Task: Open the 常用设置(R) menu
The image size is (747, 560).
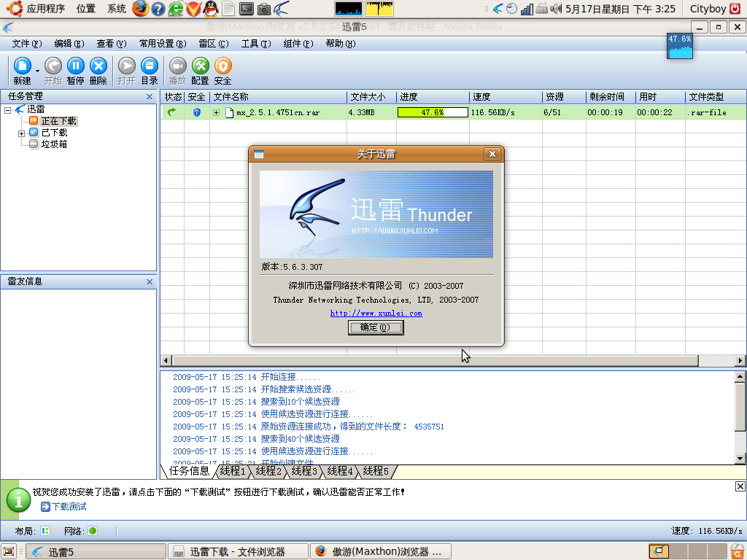Action: click(x=163, y=44)
